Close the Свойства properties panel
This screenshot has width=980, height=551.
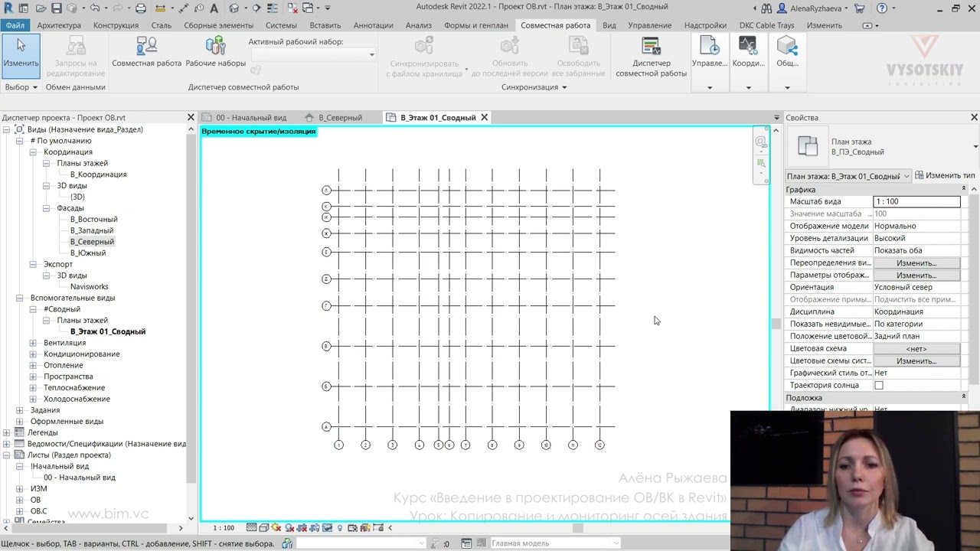pyautogui.click(x=974, y=118)
